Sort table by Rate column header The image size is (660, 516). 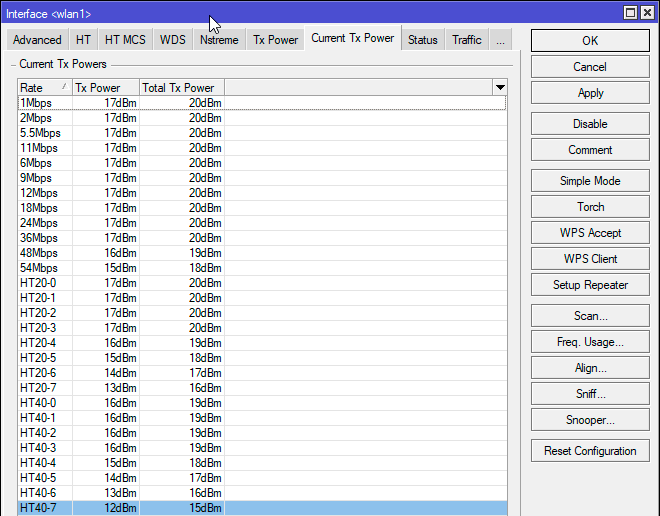[44, 88]
